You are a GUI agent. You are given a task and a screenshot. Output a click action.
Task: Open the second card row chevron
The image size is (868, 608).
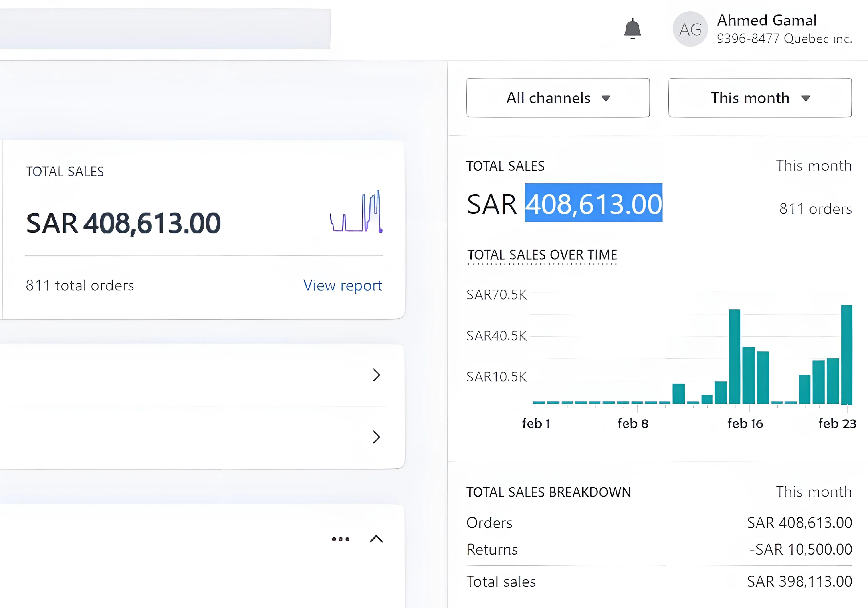click(x=376, y=437)
